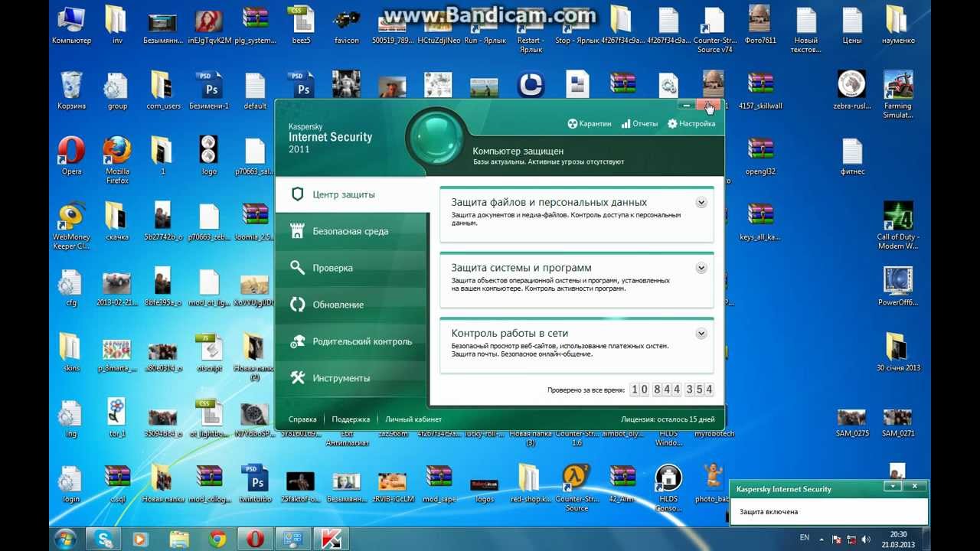Screen dimensions: 980x551
Task: Select Opera desktop shortcut
Action: [71, 155]
